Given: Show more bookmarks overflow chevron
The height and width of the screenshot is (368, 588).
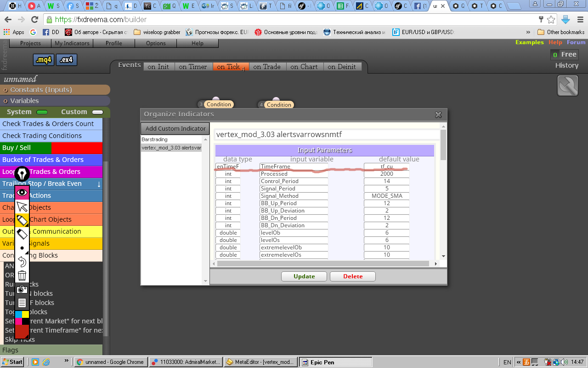Looking at the screenshot, I should point(528,32).
